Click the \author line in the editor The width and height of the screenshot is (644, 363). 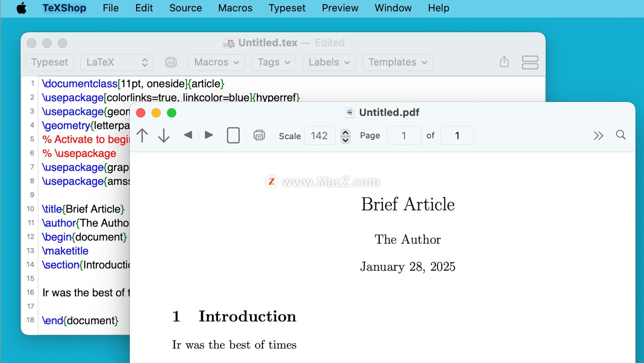coord(86,223)
